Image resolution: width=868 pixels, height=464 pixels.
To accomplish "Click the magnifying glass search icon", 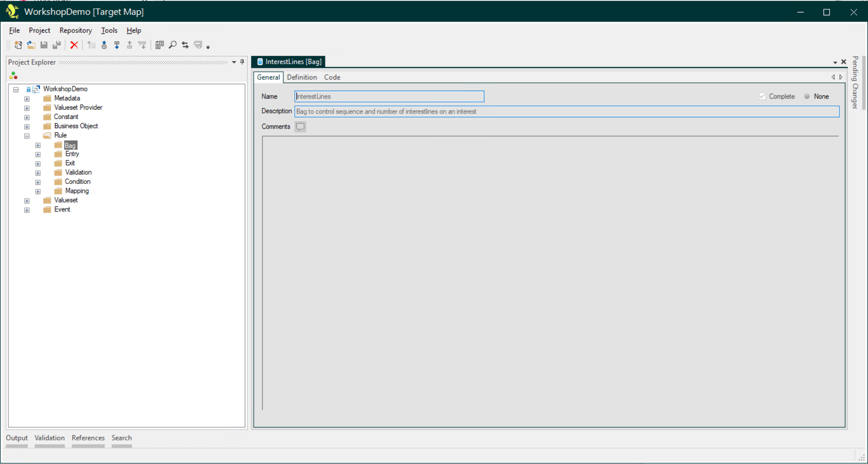I will (173, 45).
